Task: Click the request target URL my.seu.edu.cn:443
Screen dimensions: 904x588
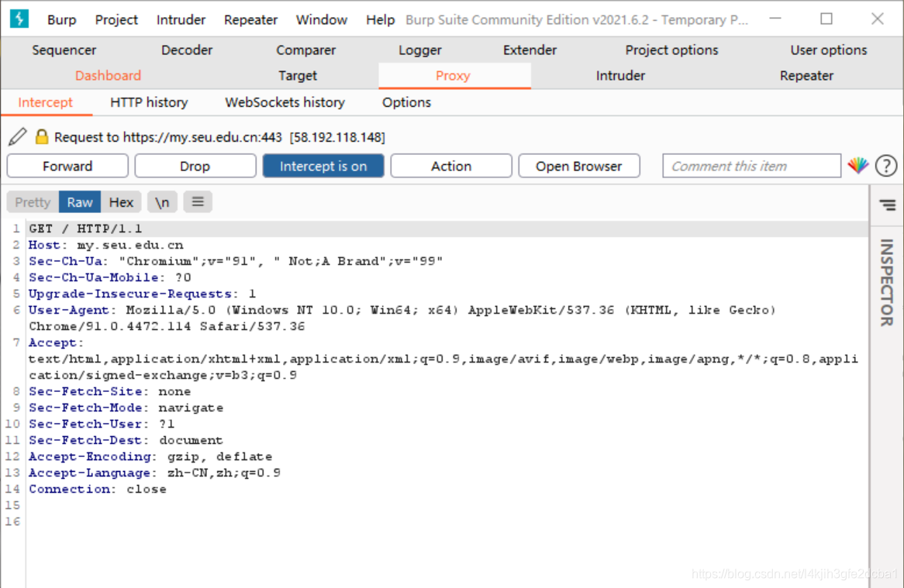Action: pos(202,137)
